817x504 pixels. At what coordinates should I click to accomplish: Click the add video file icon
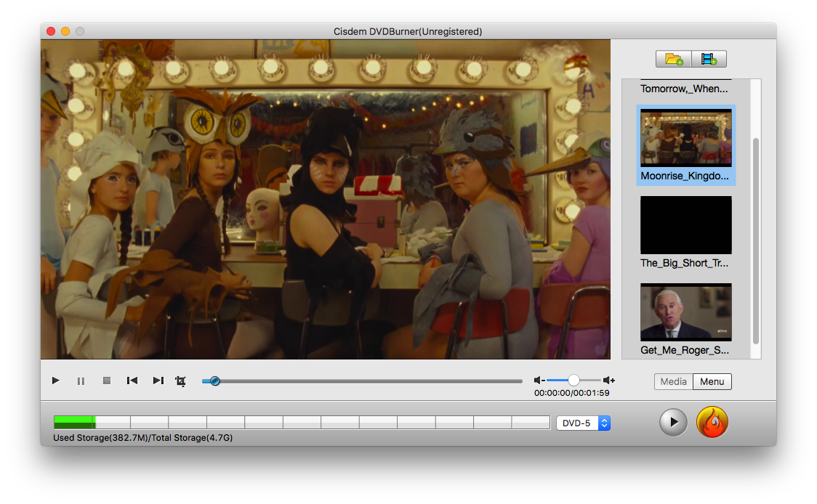tap(709, 60)
